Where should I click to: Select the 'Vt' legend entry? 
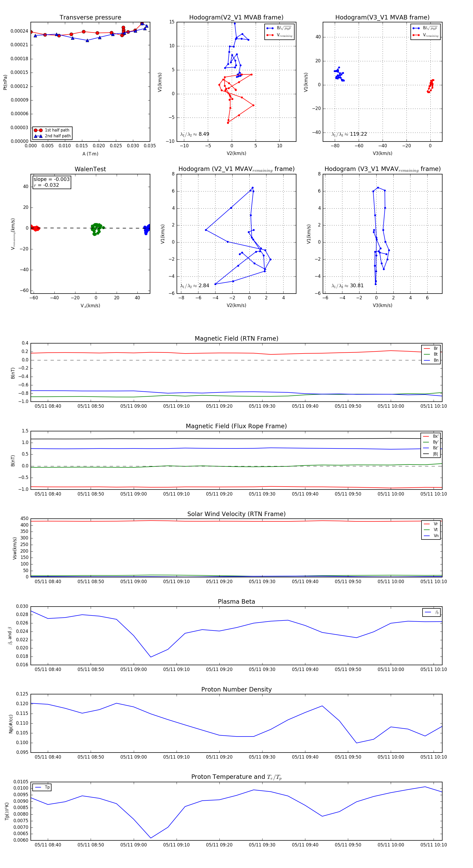pyautogui.click(x=431, y=530)
